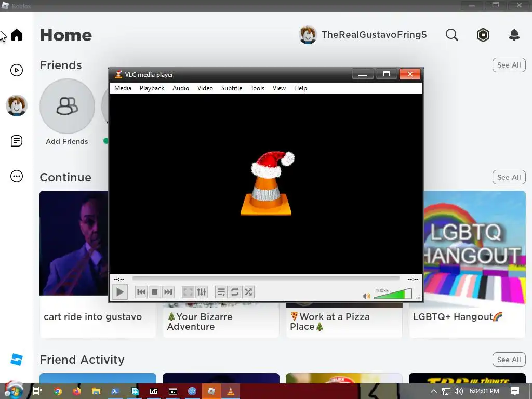Show VLC extended settings equalizer button
Image resolution: width=532 pixels, height=399 pixels.
click(202, 292)
